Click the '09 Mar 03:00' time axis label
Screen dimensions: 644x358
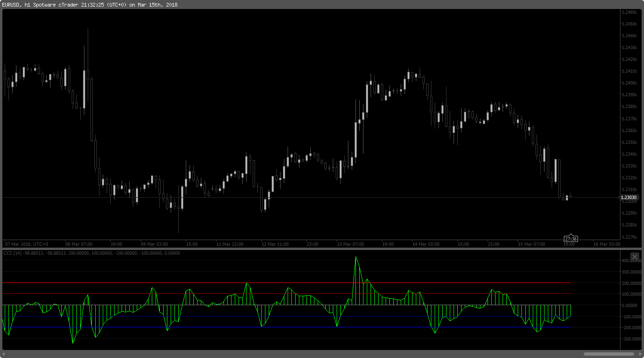[x=154, y=244]
